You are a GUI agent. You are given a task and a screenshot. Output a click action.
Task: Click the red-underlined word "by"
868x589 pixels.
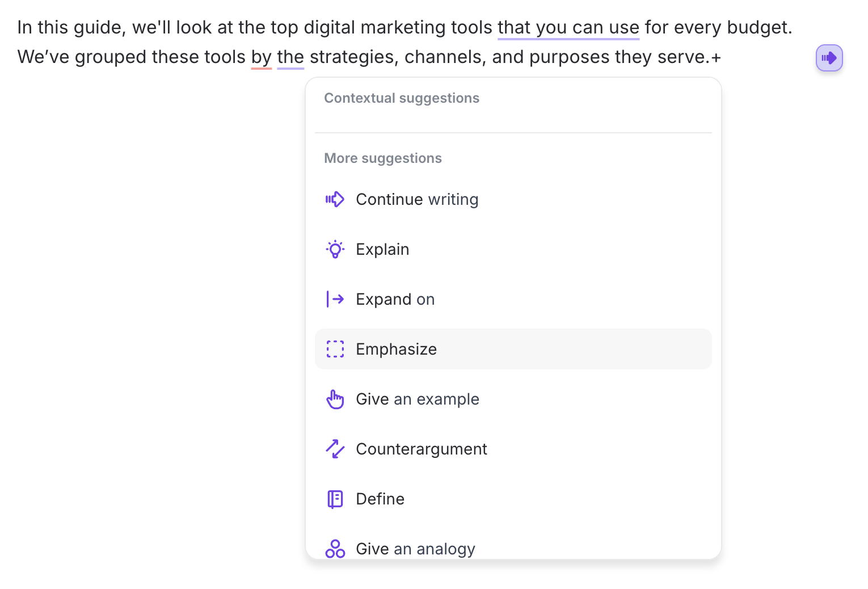(262, 57)
